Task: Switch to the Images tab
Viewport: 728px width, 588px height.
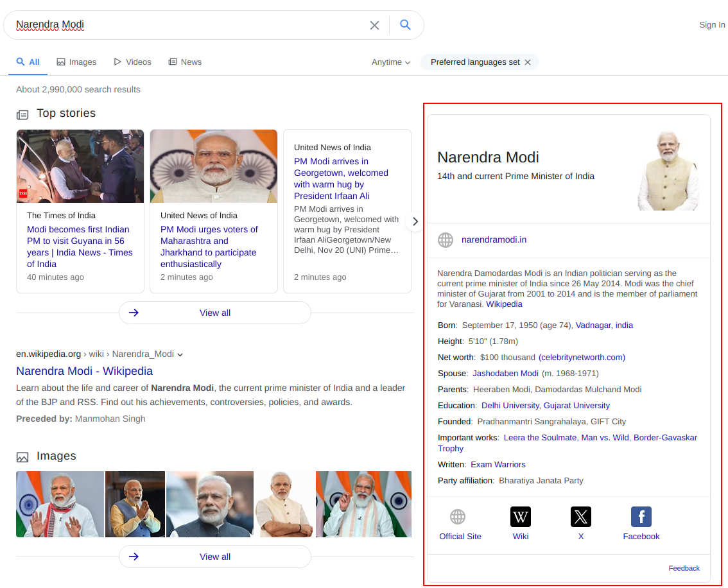Action: click(76, 62)
